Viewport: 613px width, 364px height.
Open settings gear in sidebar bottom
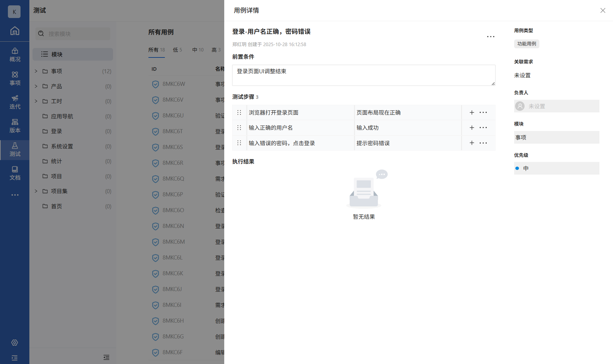tap(15, 343)
